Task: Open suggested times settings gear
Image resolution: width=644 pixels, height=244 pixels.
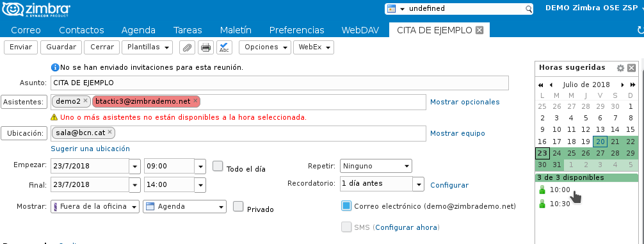Action: point(620,68)
